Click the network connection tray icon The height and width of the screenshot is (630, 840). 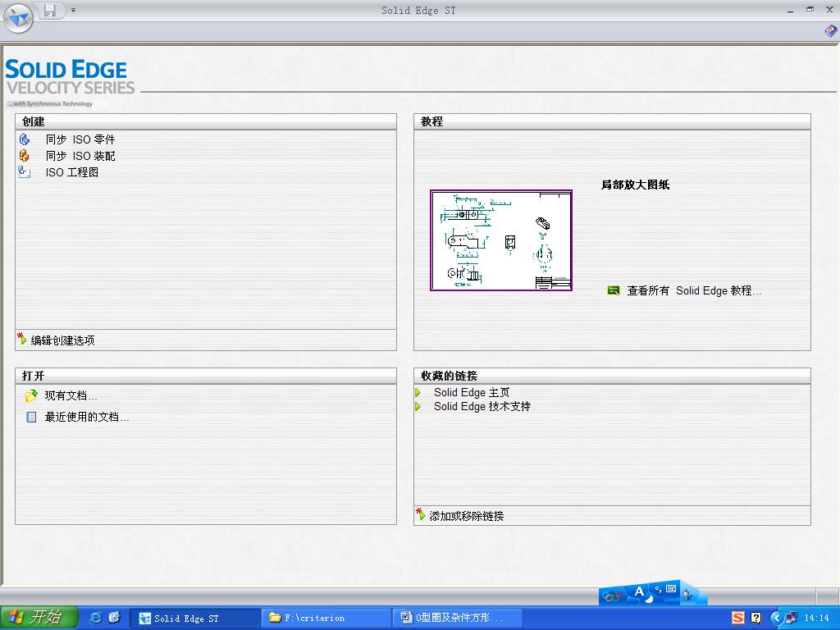click(x=791, y=618)
